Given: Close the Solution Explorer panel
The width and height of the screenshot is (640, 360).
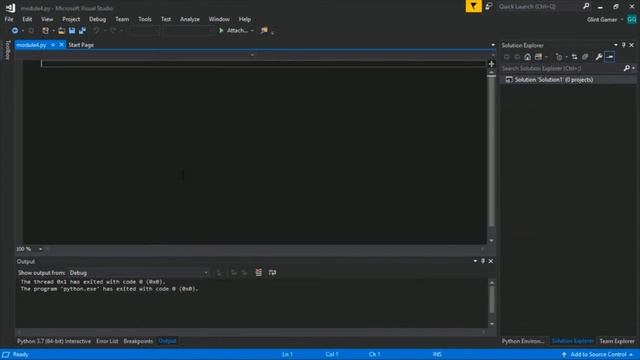Looking at the screenshot, I should pos(631,45).
